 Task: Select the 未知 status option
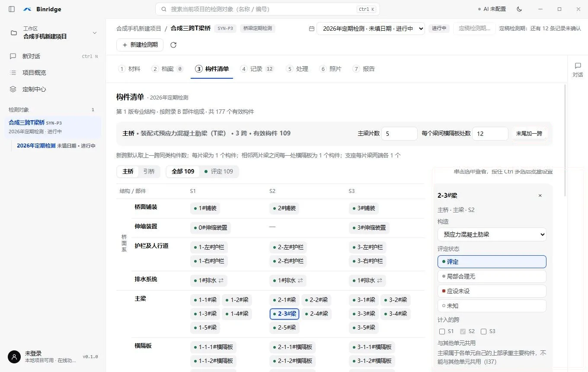click(492, 306)
